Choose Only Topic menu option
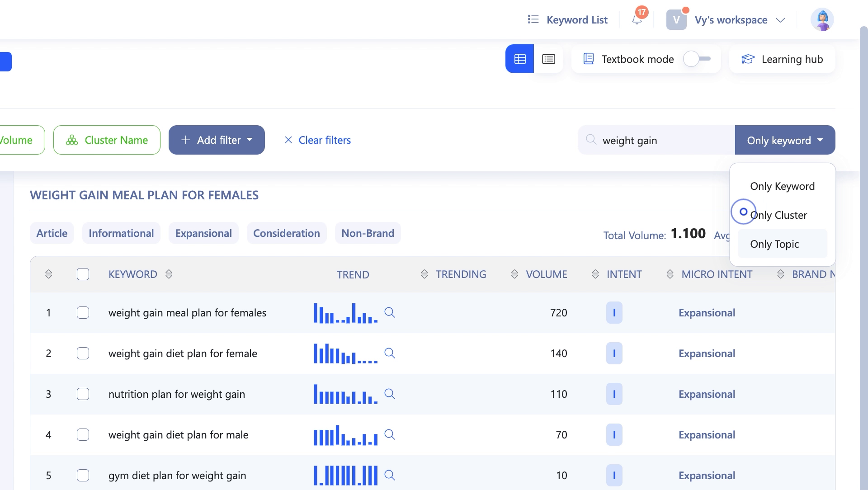The image size is (868, 490). coord(774,244)
